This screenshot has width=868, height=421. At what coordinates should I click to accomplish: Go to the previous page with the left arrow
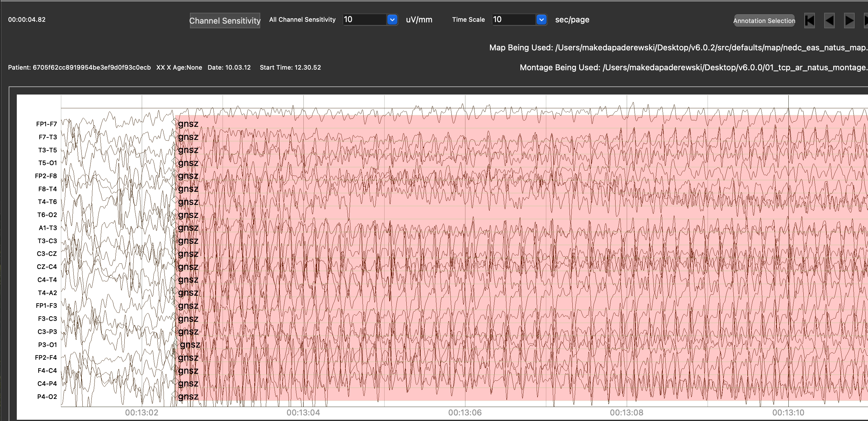coord(829,21)
